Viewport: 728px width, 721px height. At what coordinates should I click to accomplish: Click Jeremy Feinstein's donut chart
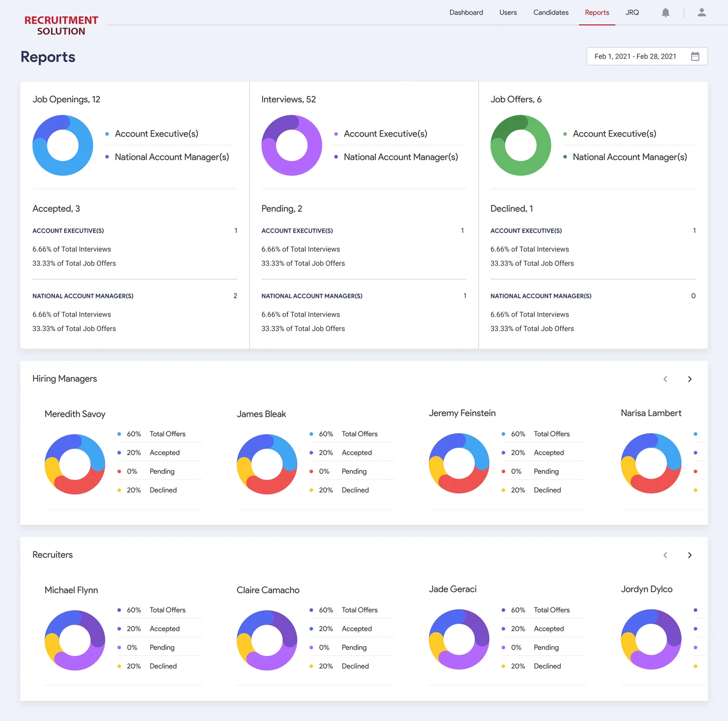pyautogui.click(x=459, y=463)
